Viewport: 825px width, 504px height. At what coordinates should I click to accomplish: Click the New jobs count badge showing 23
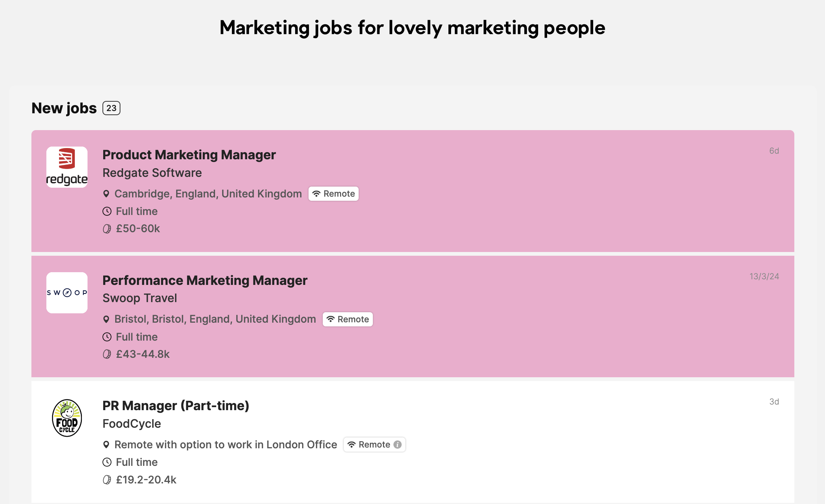[x=111, y=108]
